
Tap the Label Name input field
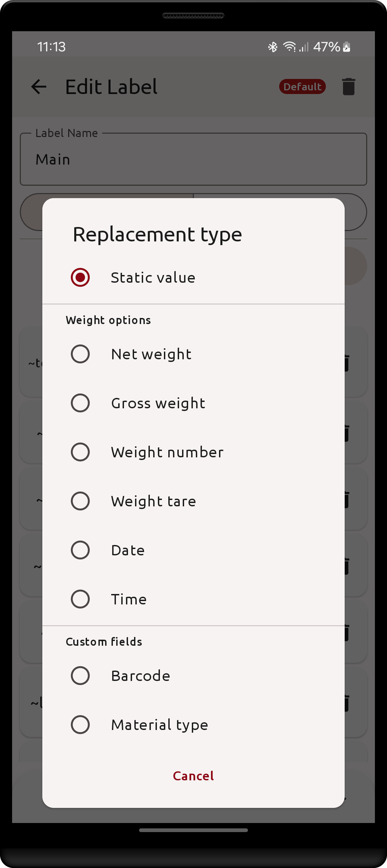193,159
